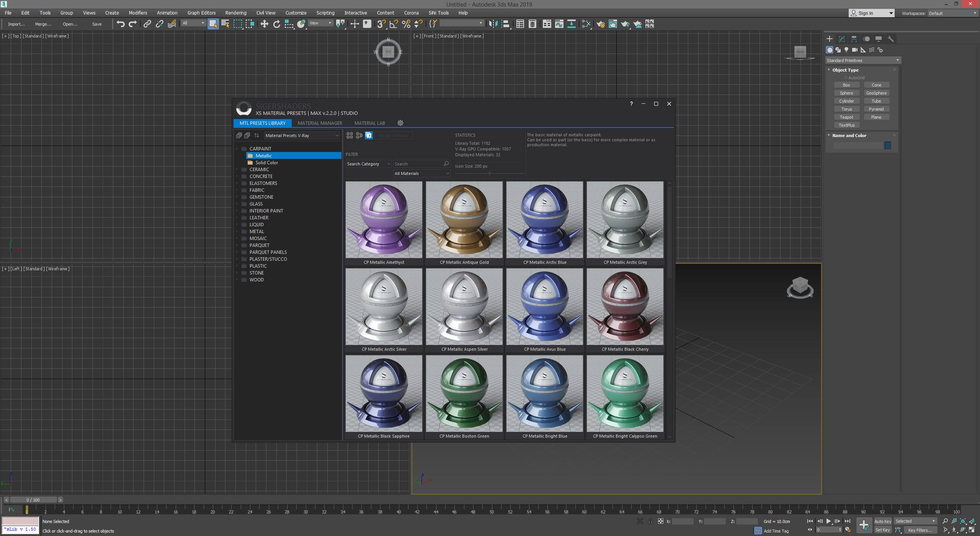Click the Render Production teapot

coord(625,24)
